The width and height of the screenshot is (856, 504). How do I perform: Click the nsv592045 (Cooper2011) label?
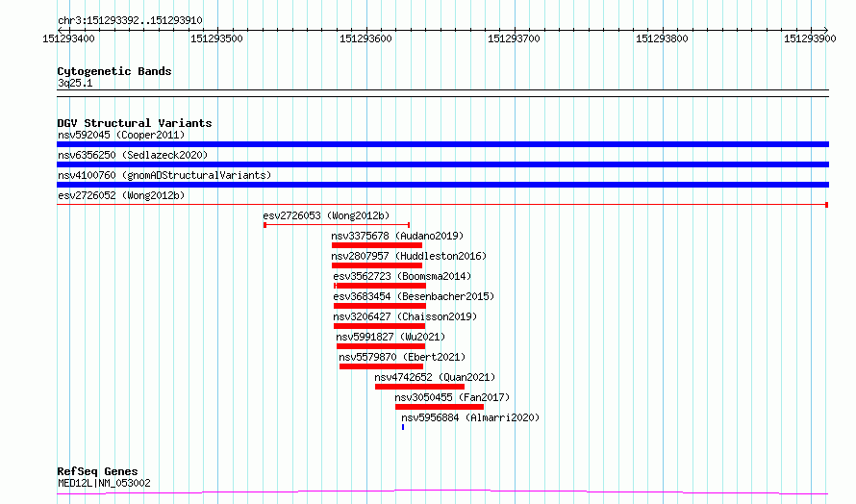tap(121, 135)
